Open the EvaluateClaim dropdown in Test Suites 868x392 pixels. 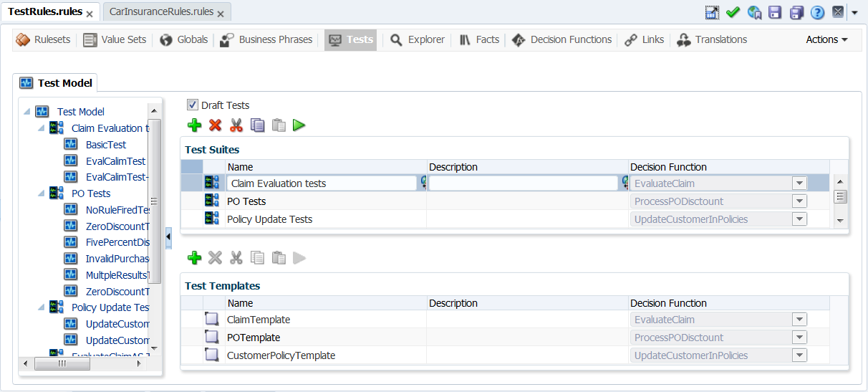[800, 183]
